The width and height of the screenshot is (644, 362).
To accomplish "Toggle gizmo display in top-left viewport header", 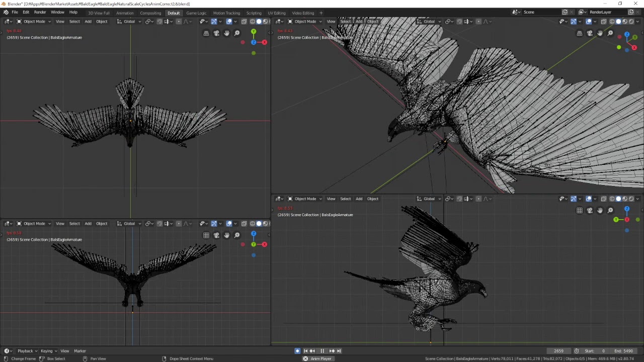I will [214, 22].
